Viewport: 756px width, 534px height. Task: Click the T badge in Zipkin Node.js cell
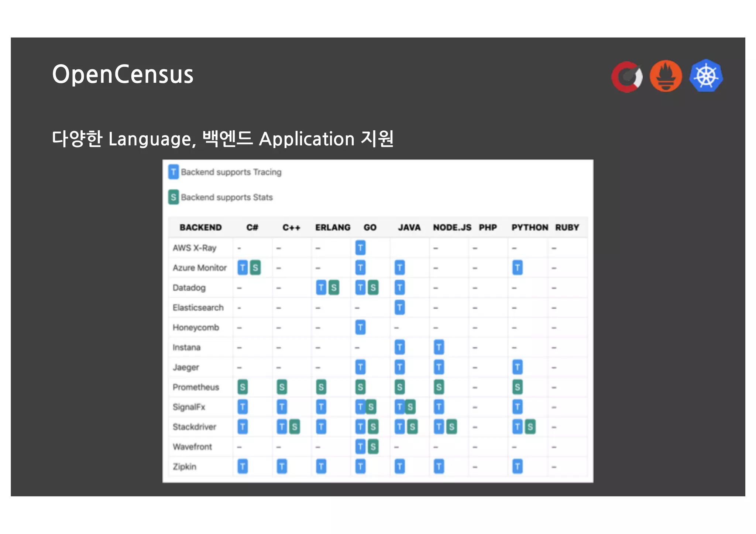pos(439,467)
